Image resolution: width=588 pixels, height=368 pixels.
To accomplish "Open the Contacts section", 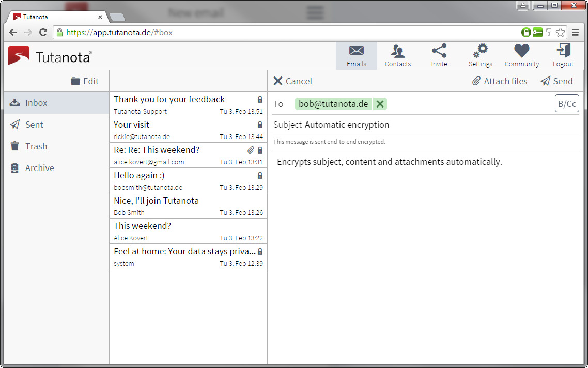I will [397, 55].
